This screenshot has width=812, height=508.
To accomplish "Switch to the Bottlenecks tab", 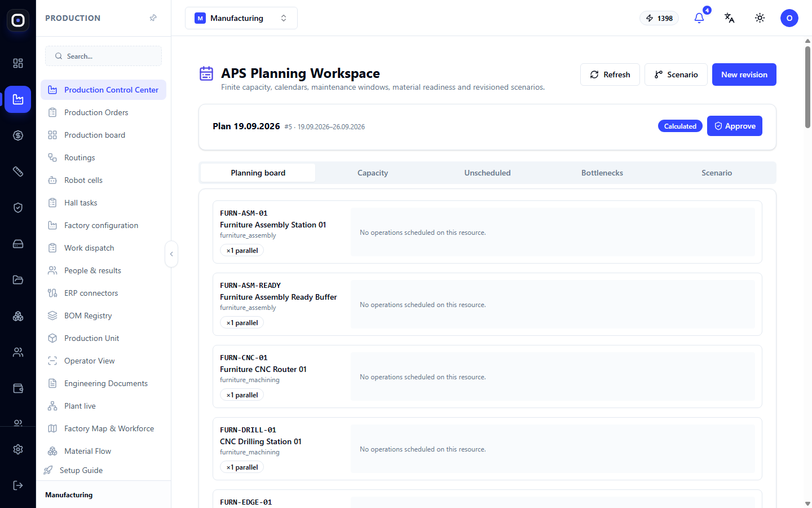I will click(x=602, y=173).
